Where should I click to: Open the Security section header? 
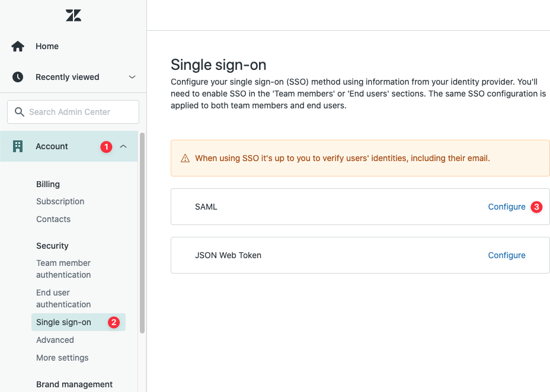[52, 245]
